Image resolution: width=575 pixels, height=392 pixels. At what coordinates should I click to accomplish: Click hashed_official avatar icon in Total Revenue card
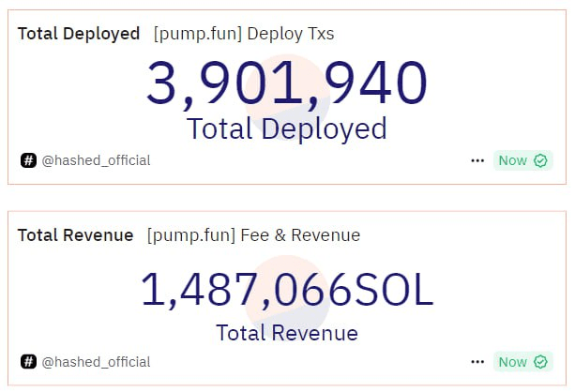tap(28, 362)
